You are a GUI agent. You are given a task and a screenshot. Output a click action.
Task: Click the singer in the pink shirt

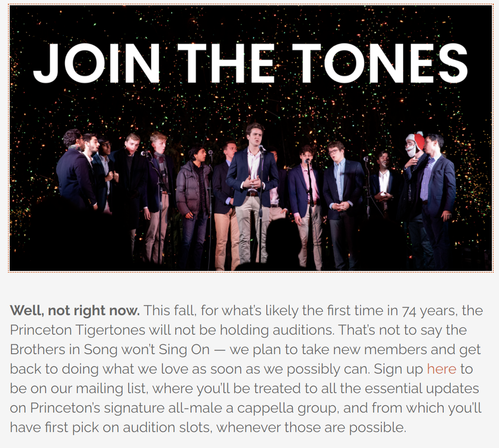pyautogui.click(x=306, y=204)
